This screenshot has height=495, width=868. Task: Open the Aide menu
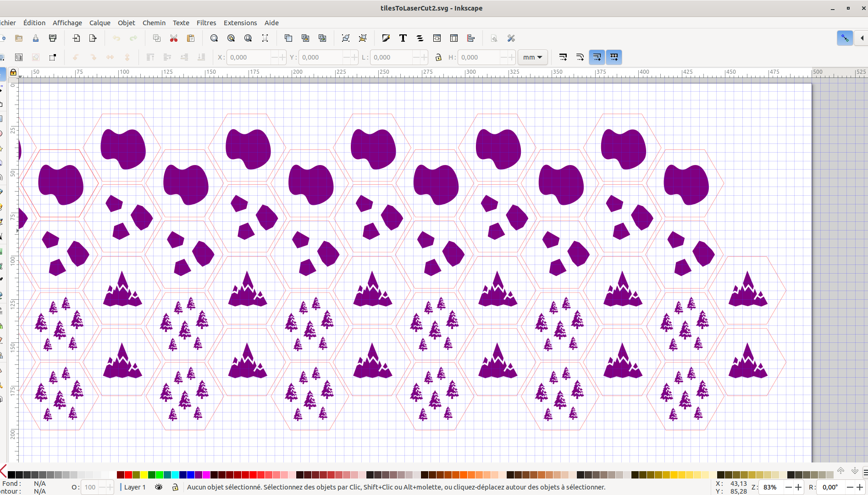(271, 22)
